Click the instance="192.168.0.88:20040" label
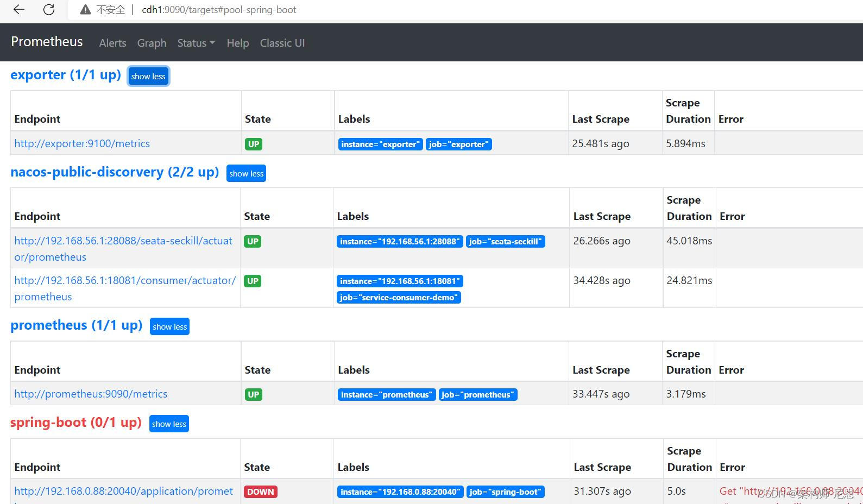 [x=400, y=492]
